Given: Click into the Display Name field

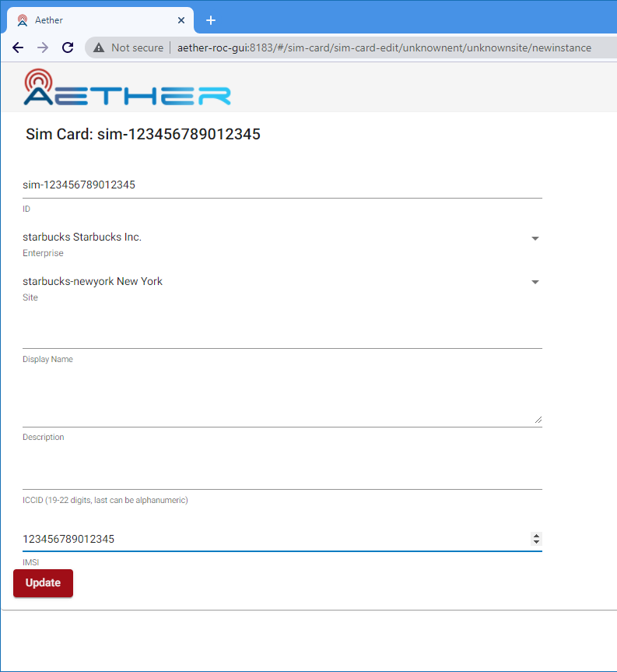Looking at the screenshot, I should coord(282,336).
